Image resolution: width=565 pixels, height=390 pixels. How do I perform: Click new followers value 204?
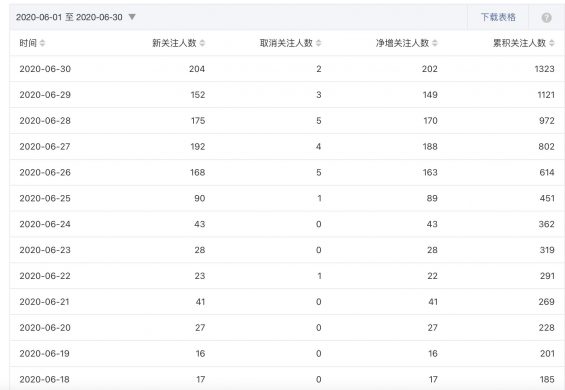(x=197, y=69)
